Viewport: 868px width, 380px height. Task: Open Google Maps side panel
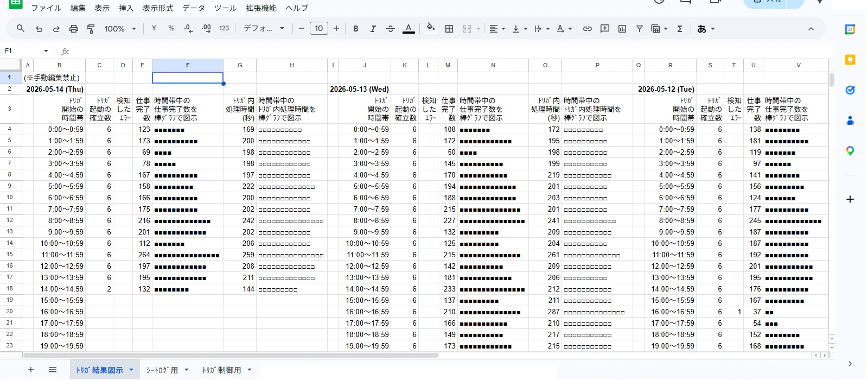[x=850, y=151]
